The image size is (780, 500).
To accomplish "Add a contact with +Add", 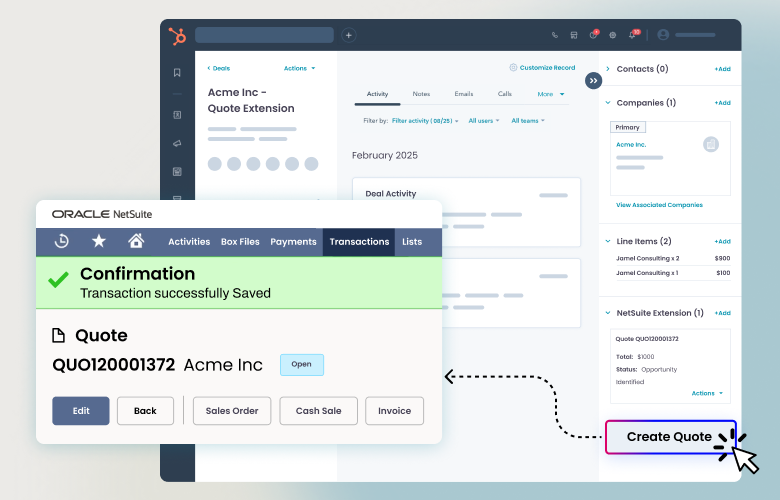I will coord(723,69).
